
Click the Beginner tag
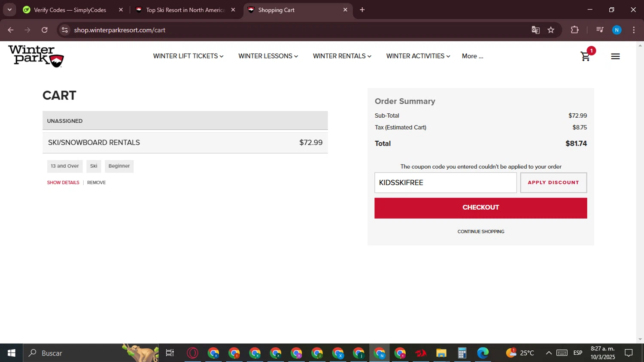click(x=119, y=166)
